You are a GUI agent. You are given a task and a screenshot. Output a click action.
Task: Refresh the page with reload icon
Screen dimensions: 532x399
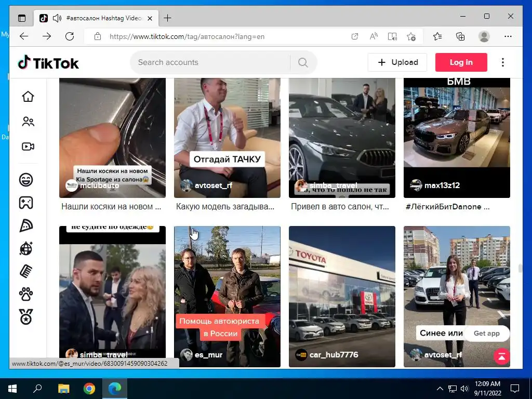pyautogui.click(x=70, y=36)
